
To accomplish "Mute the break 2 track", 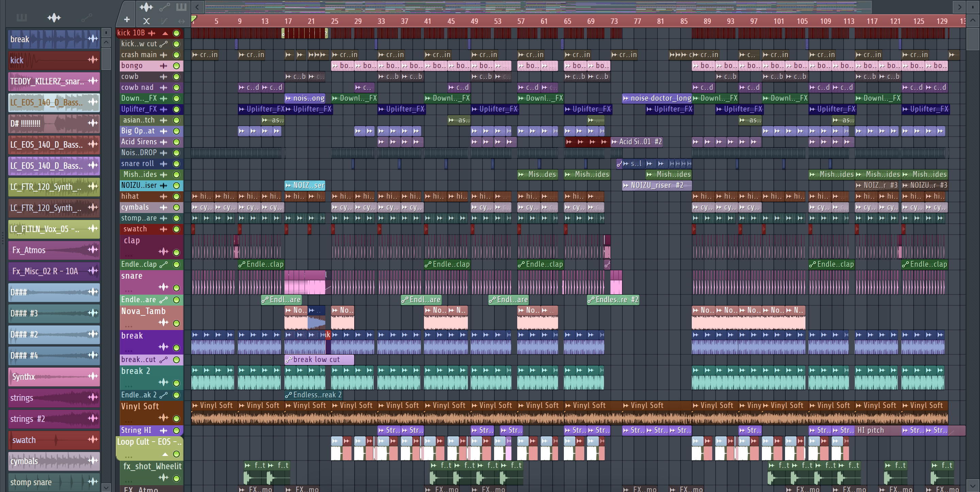I will tap(177, 383).
